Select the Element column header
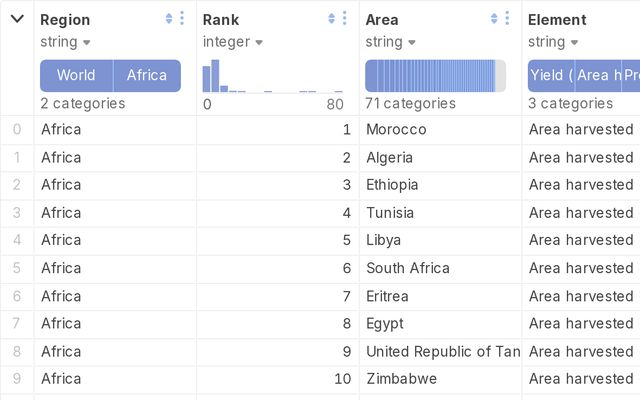This screenshot has width=640, height=400. pos(557,20)
